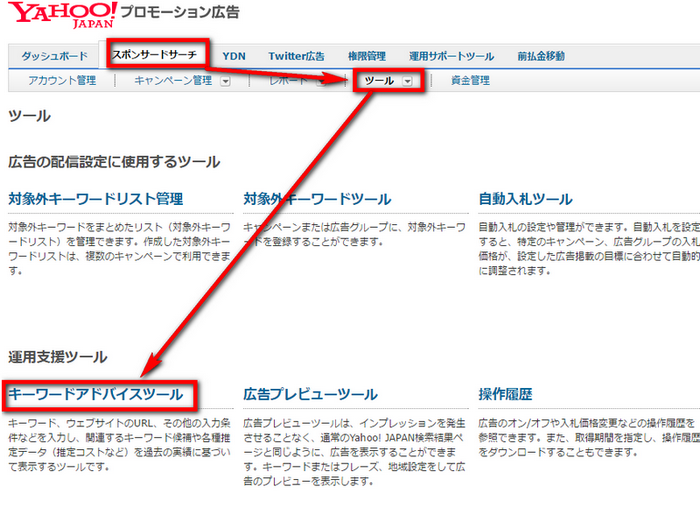Expand the ツール dropdown arrow
The image size is (700, 522).
click(x=408, y=82)
